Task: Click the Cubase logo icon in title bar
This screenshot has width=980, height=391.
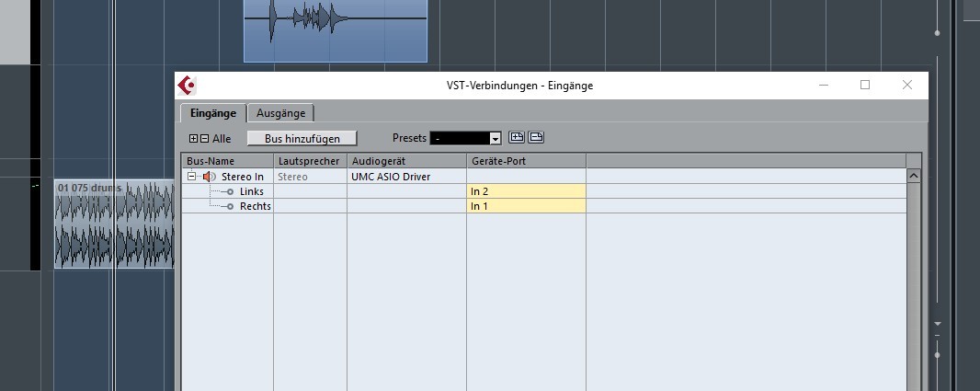Action: click(187, 86)
